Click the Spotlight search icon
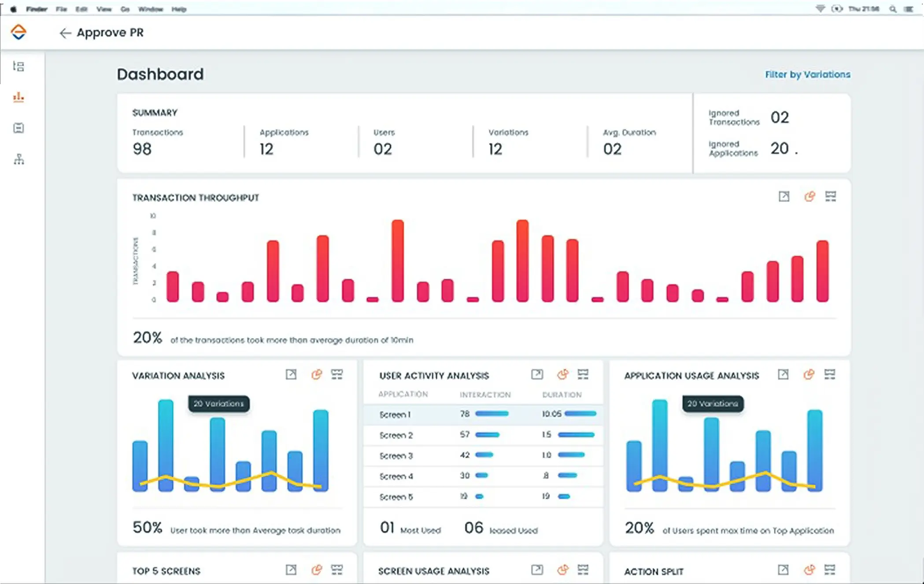Screen dimensions: 924x584 (893, 9)
